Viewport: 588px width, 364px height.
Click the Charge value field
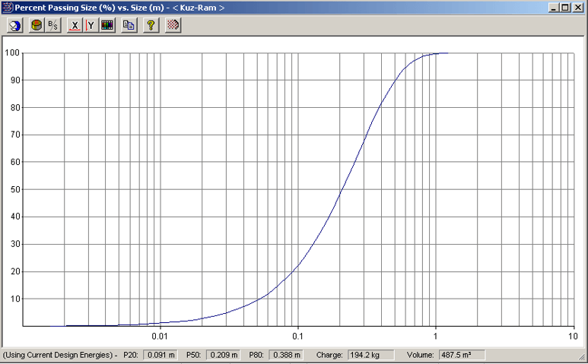[x=370, y=355]
